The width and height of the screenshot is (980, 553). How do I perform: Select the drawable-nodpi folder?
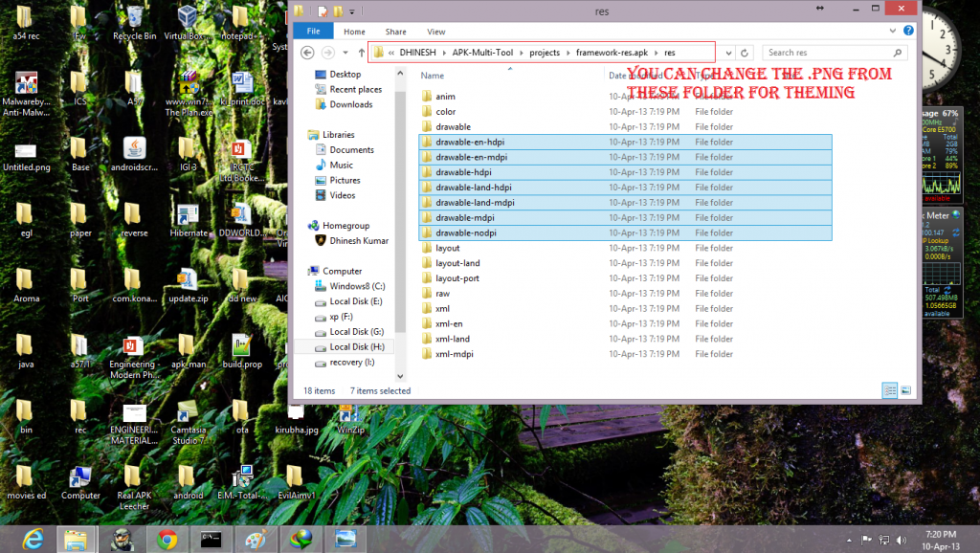pos(625,233)
